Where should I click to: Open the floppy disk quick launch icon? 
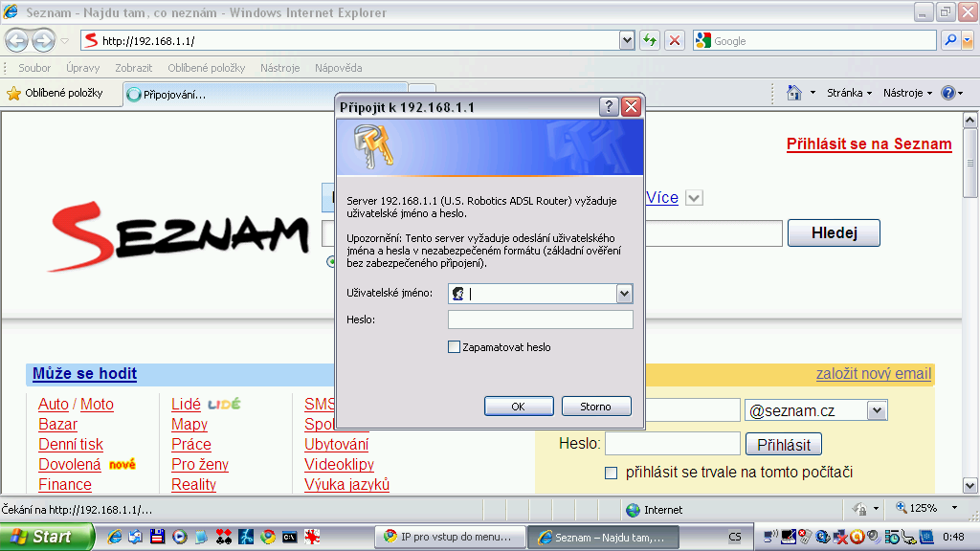pos(158,537)
